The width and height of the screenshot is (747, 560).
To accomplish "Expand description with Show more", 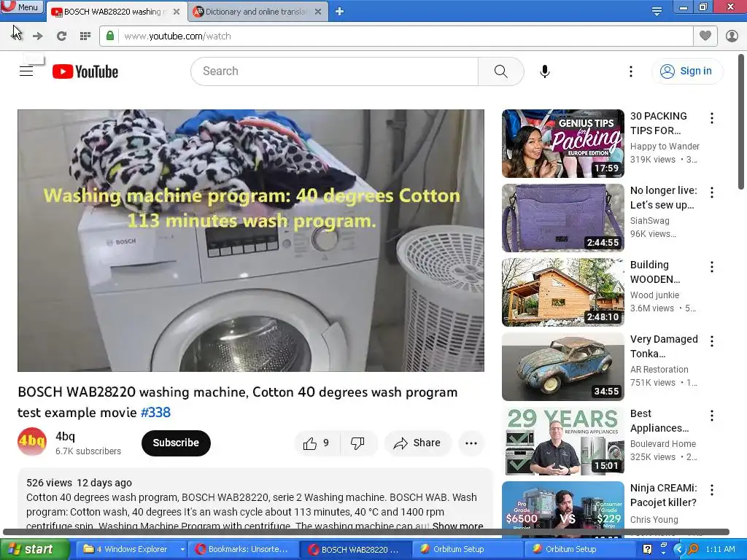I will point(457,526).
